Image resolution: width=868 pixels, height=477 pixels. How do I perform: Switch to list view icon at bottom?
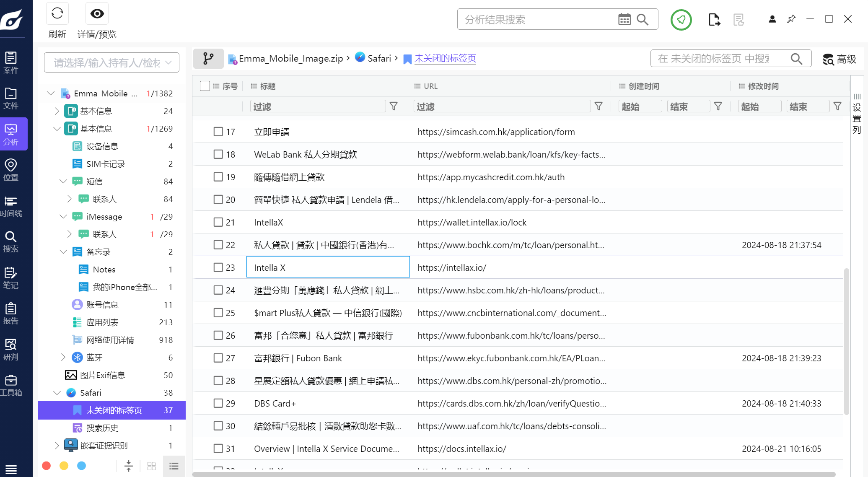[x=174, y=466]
